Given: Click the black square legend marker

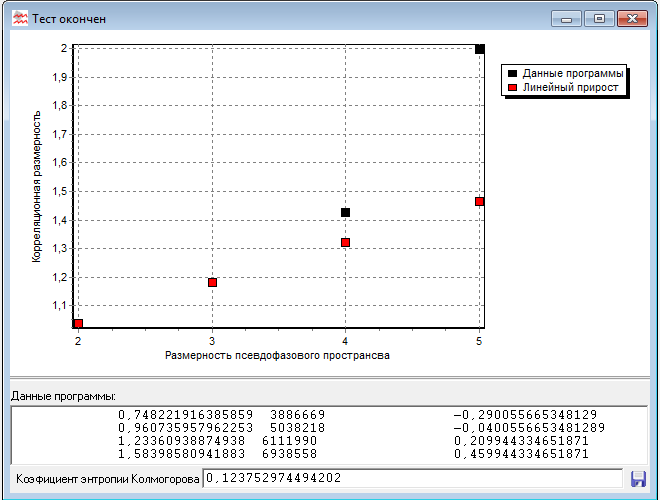Looking at the screenshot, I should 513,73.
